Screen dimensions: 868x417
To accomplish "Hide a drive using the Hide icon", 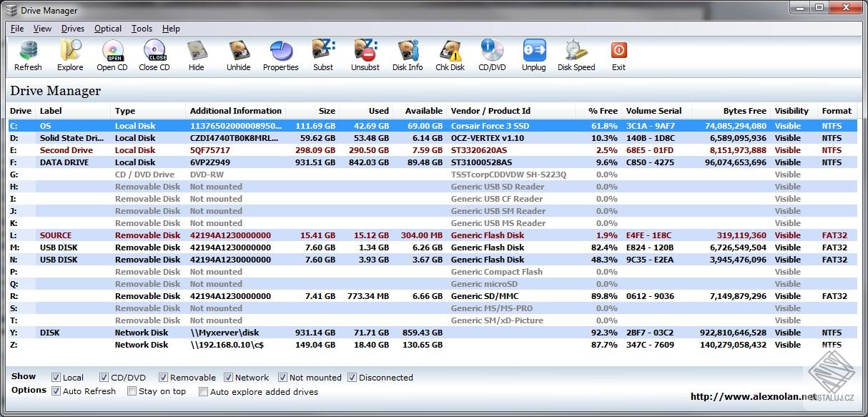I will coord(196,54).
